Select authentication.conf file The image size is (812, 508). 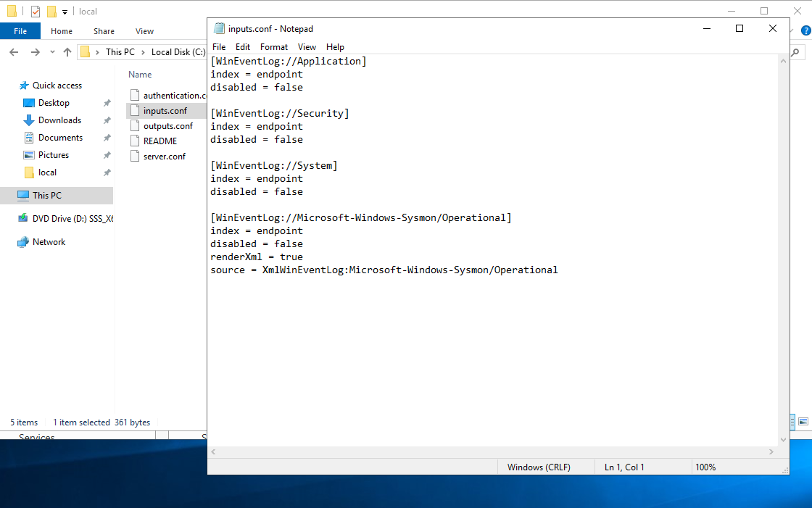175,95
